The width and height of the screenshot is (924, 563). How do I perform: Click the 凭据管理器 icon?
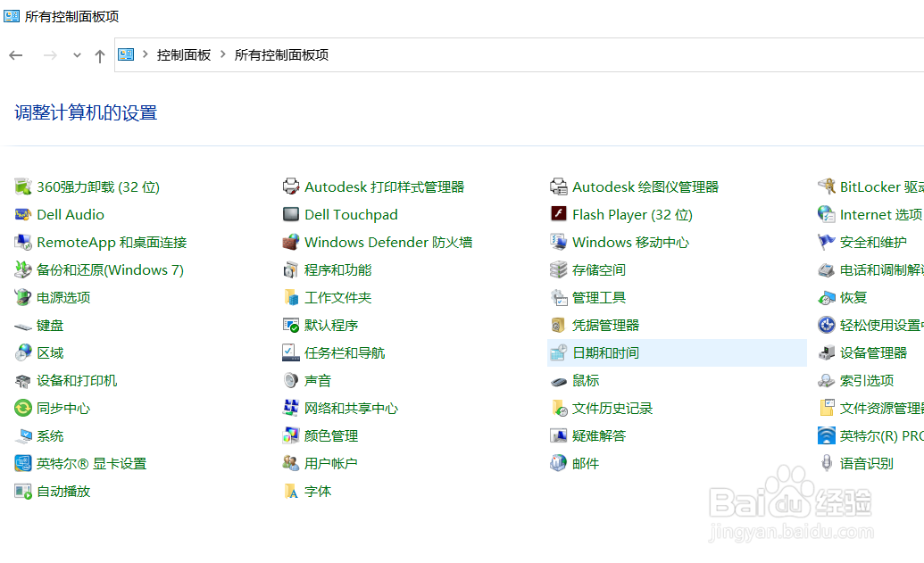point(559,325)
